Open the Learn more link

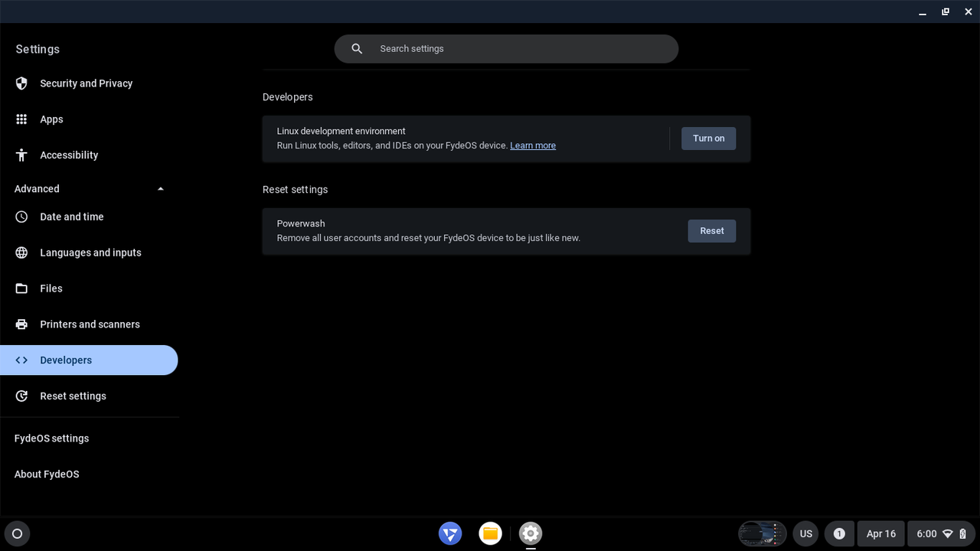click(533, 145)
